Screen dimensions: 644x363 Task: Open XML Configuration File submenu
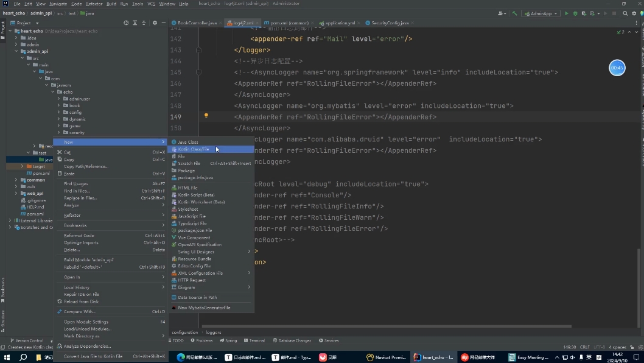(x=211, y=273)
